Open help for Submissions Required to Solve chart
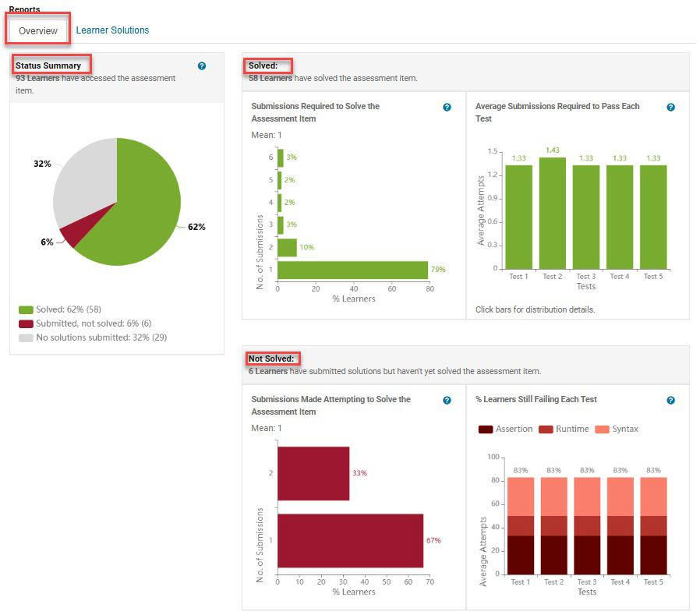 (447, 107)
